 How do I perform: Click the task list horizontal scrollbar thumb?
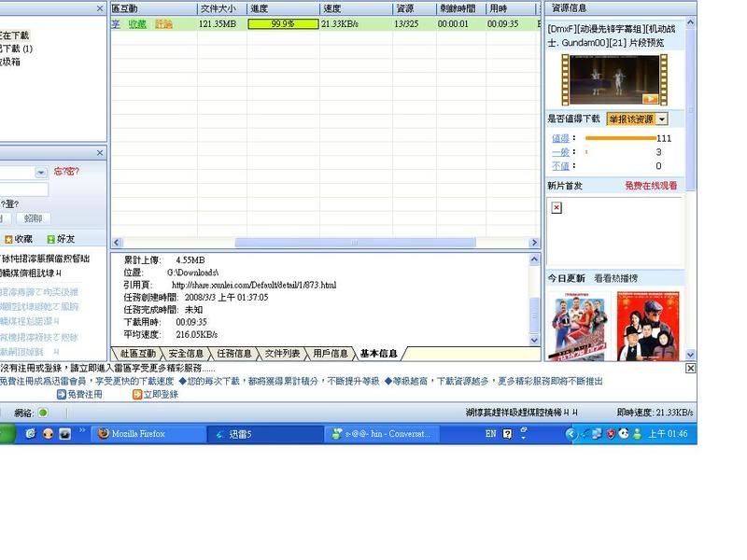pyautogui.click(x=355, y=243)
